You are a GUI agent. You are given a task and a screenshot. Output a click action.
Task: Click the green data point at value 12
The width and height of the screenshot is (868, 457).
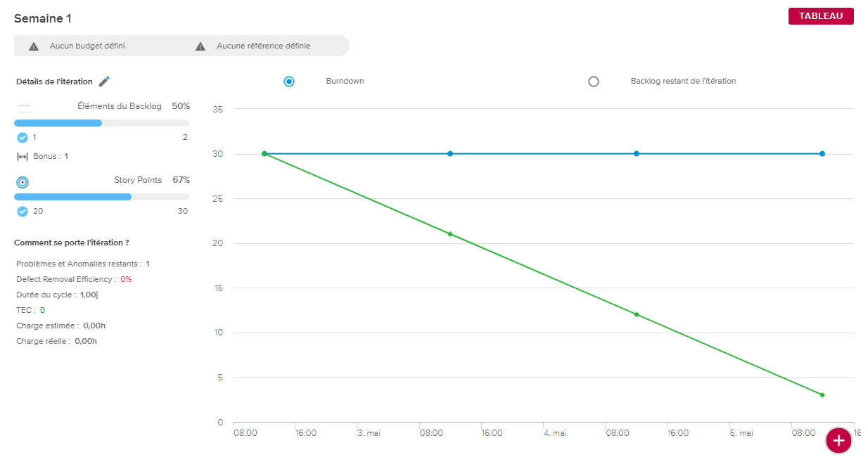637,314
